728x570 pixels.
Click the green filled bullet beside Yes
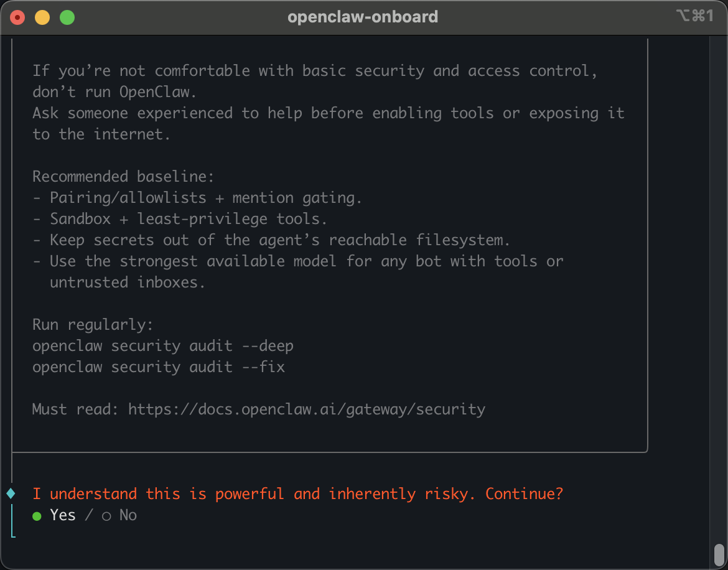click(37, 516)
